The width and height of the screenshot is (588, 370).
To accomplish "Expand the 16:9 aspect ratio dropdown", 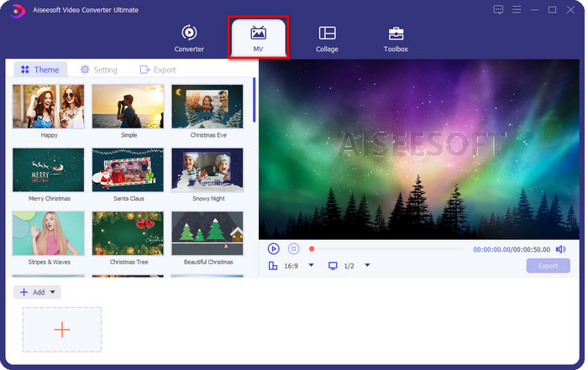I will (312, 265).
